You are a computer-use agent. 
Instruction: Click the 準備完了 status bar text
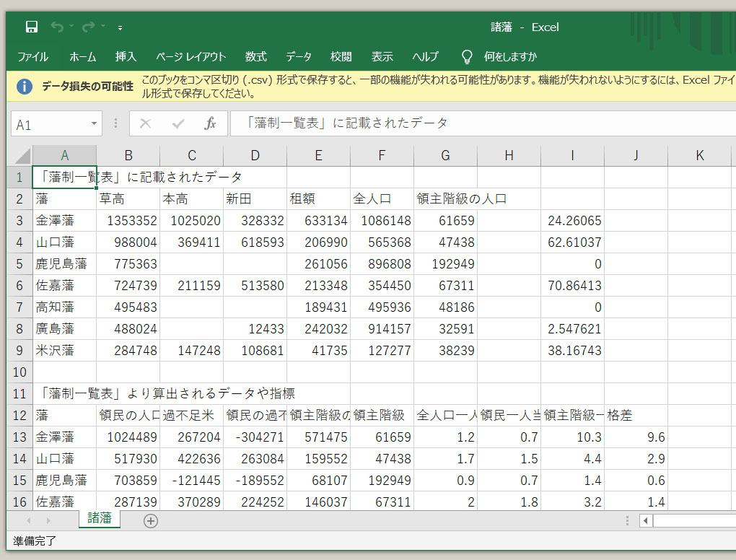pyautogui.click(x=34, y=541)
